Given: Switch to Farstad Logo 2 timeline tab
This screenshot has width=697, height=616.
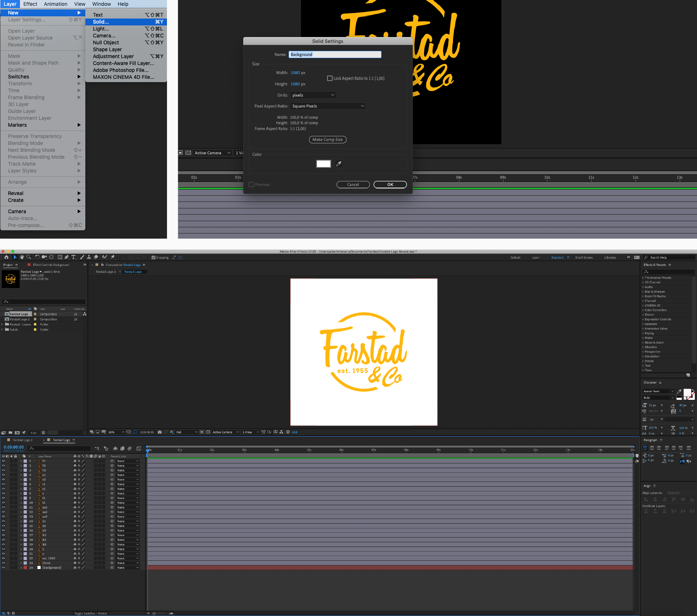Looking at the screenshot, I should click(22, 440).
